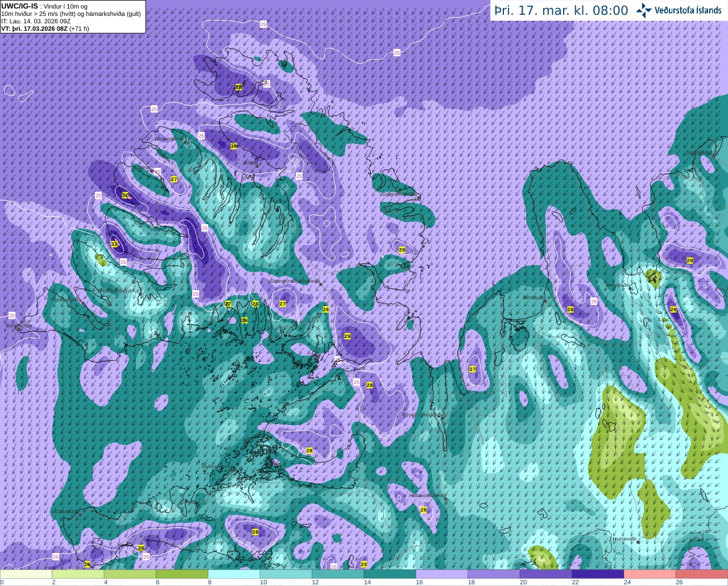
Task: Click the dark teal 14–16 legend swatch
Action: 390,574
